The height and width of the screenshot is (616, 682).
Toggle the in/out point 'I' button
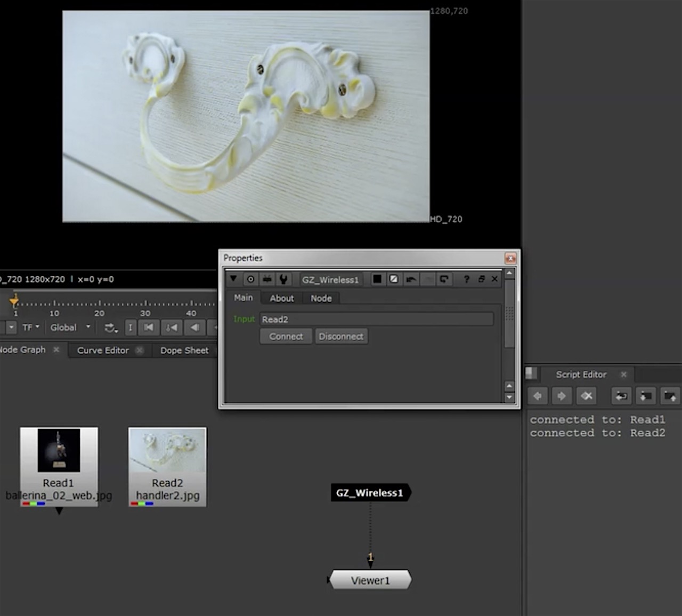coord(130,328)
